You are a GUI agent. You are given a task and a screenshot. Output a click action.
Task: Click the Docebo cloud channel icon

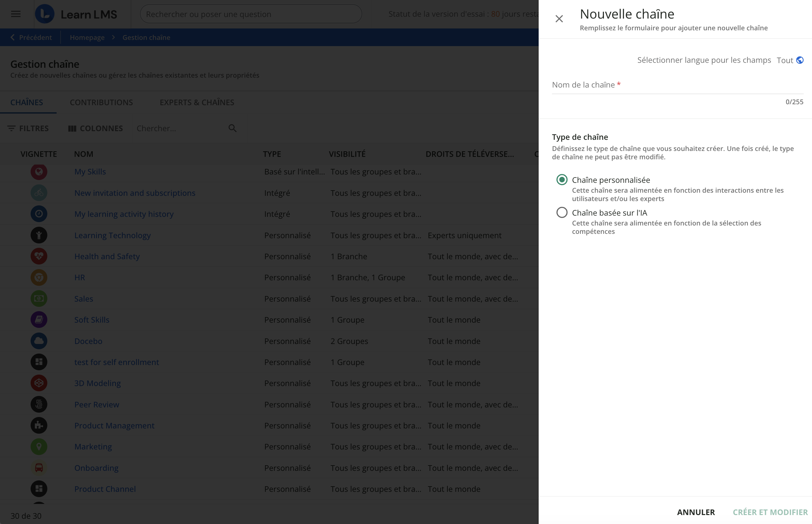[39, 341]
